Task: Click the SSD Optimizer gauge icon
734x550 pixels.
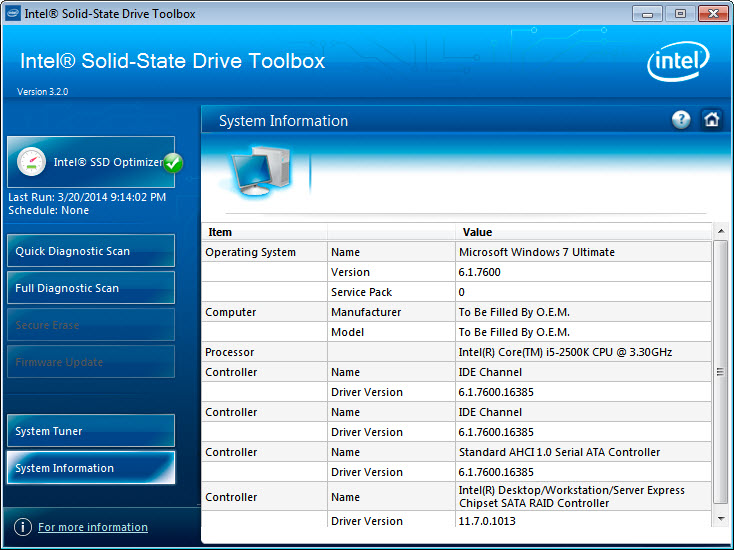Action: pos(31,162)
